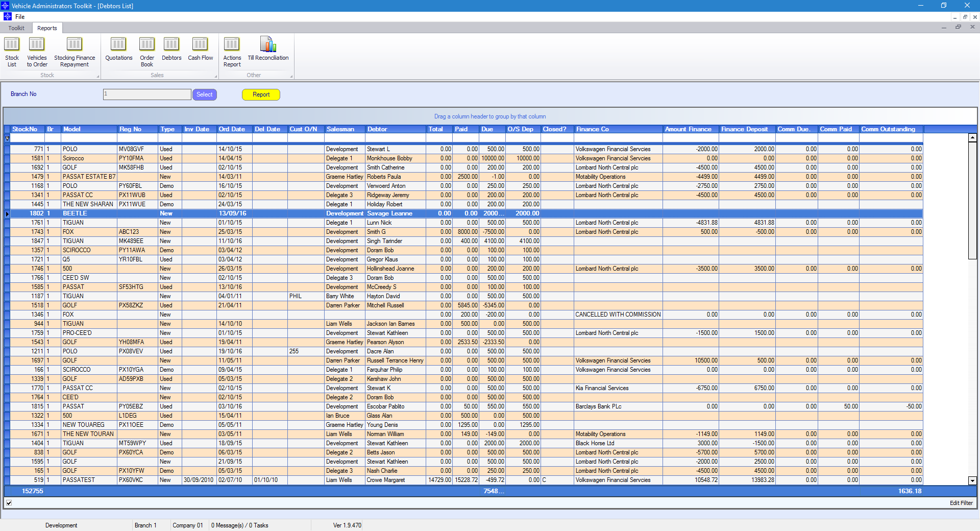Screen dimensions: 980x531
Task: Sort by Comm Outstanding column header
Action: tap(891, 129)
